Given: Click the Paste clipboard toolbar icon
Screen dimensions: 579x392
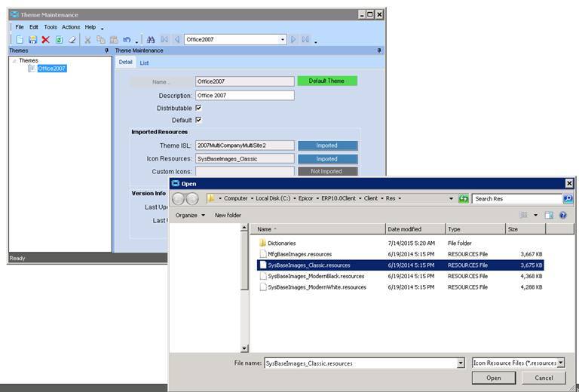Looking at the screenshot, I should tap(114, 39).
